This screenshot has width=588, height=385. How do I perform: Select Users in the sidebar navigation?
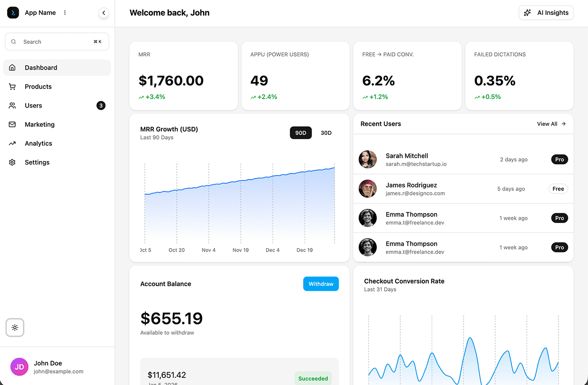point(33,105)
